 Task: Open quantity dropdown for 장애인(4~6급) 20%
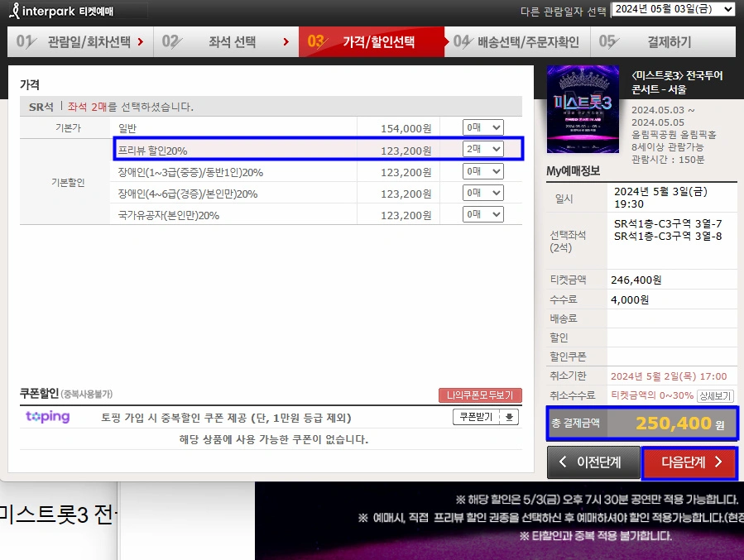pos(483,193)
